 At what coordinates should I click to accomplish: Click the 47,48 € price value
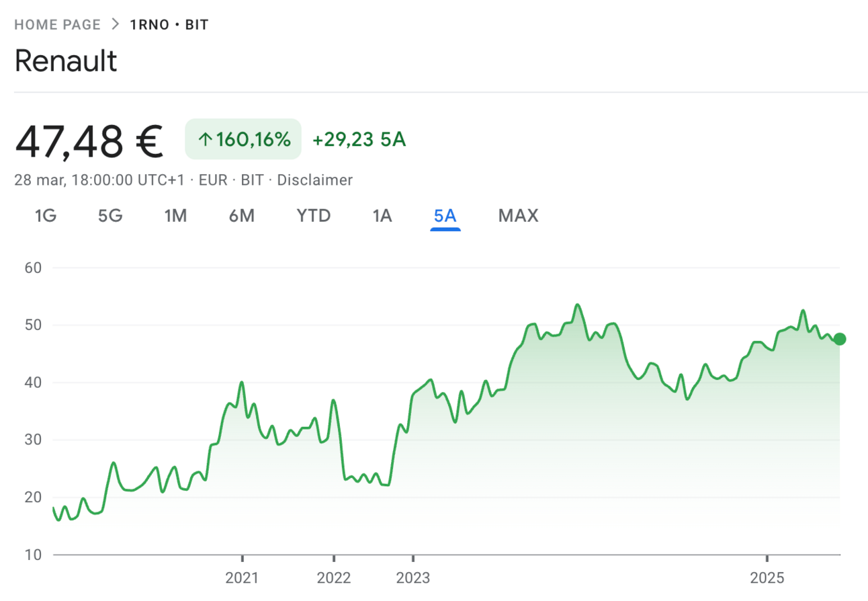click(x=89, y=141)
